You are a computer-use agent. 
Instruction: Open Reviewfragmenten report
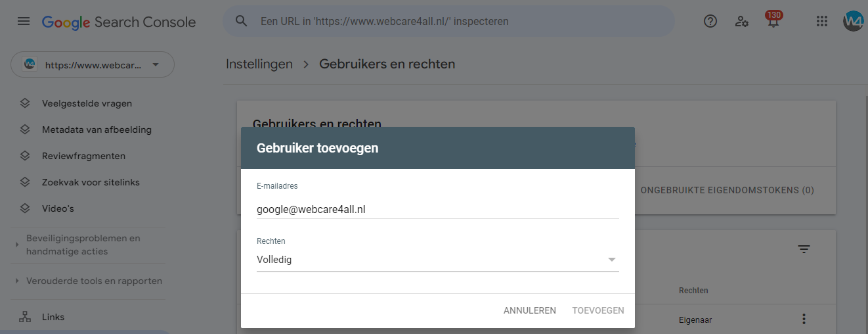[x=83, y=156]
